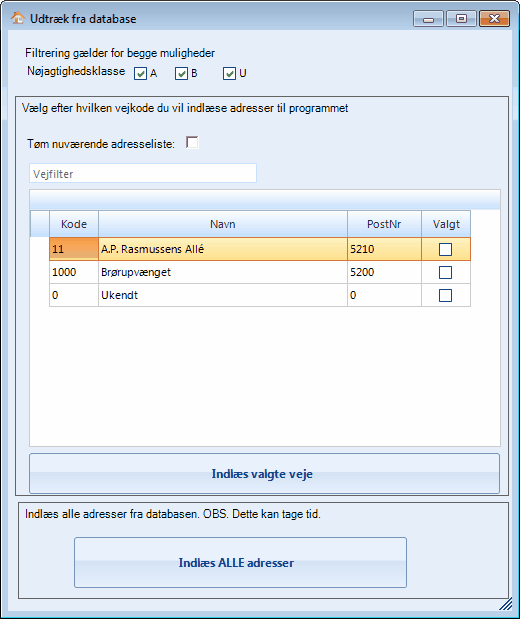
Task: Click Indlæs valgte veje button
Action: (x=264, y=474)
